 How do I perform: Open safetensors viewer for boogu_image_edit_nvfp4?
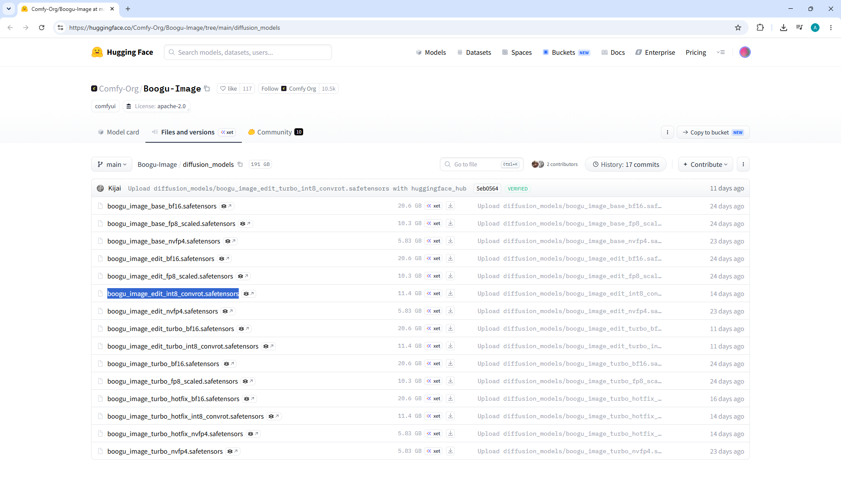(x=227, y=311)
